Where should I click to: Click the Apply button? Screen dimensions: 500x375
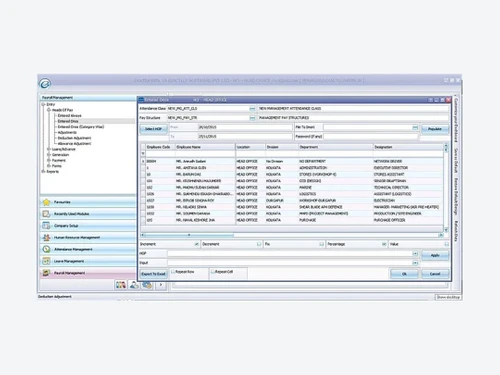click(435, 255)
